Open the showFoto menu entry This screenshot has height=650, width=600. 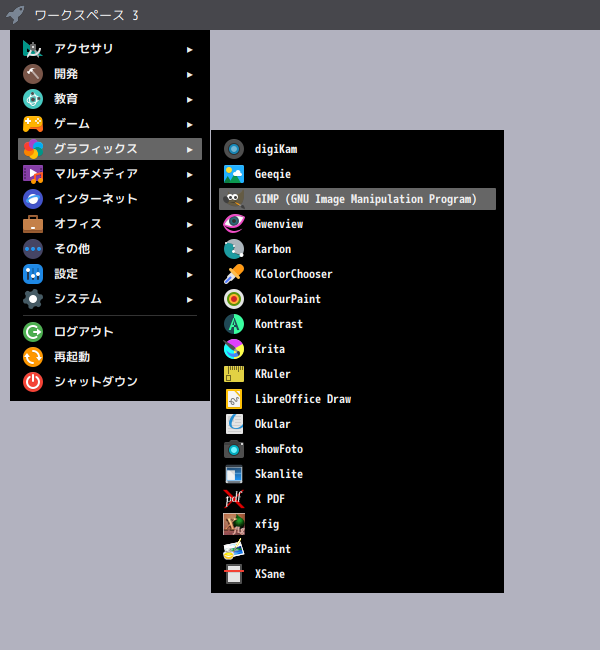pos(357,449)
